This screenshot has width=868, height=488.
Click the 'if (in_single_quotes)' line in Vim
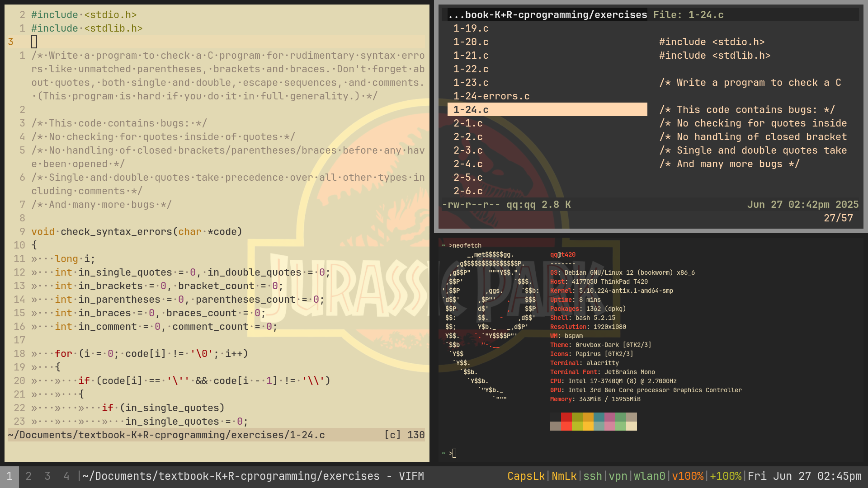click(163, 408)
